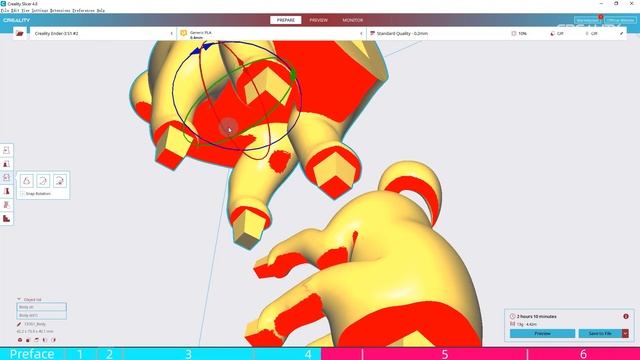Open the Marketplace button
The height and width of the screenshot is (360, 640).
tap(588, 20)
